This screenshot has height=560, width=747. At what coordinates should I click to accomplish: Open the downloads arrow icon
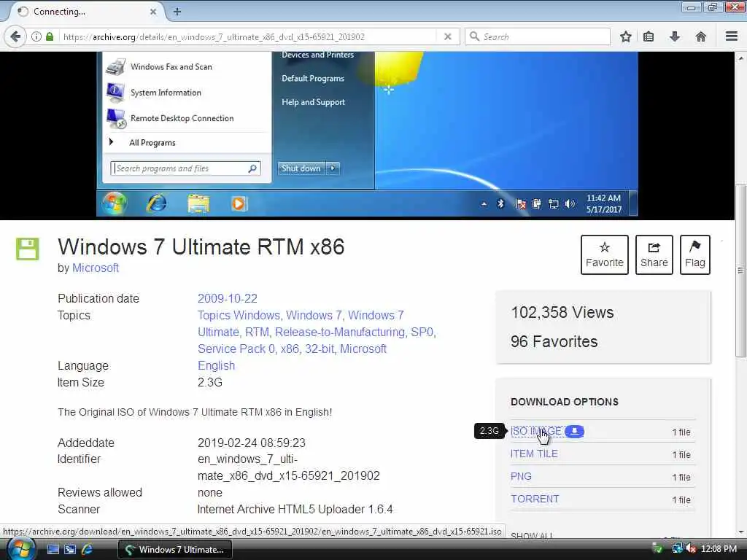[675, 36]
